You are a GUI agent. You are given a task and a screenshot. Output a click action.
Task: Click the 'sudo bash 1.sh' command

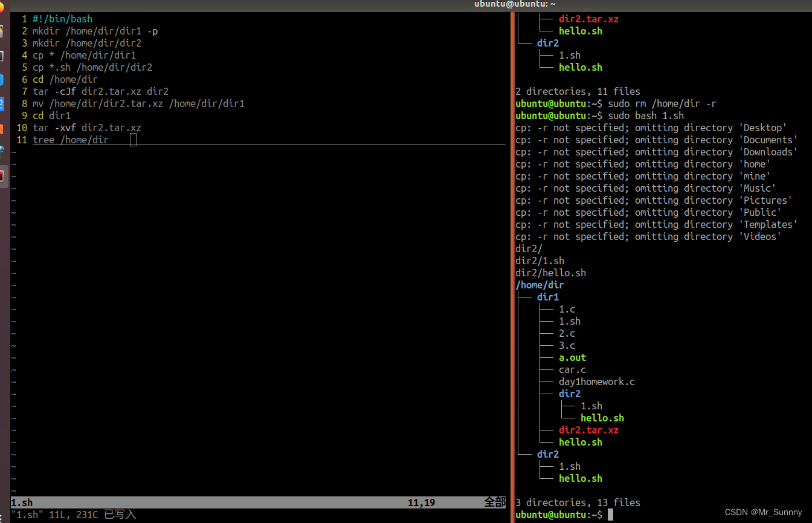[x=646, y=115]
